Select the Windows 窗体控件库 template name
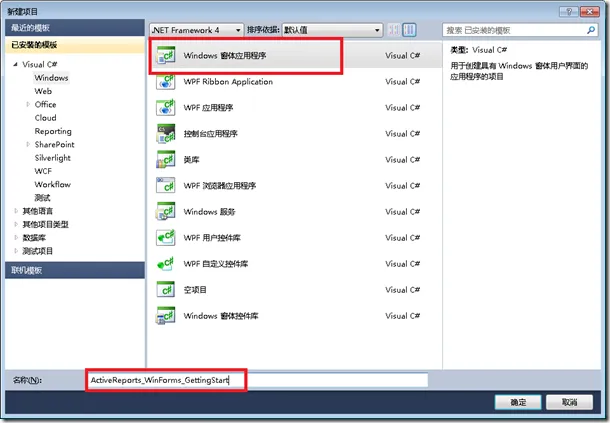This screenshot has width=610, height=423. 221,316
